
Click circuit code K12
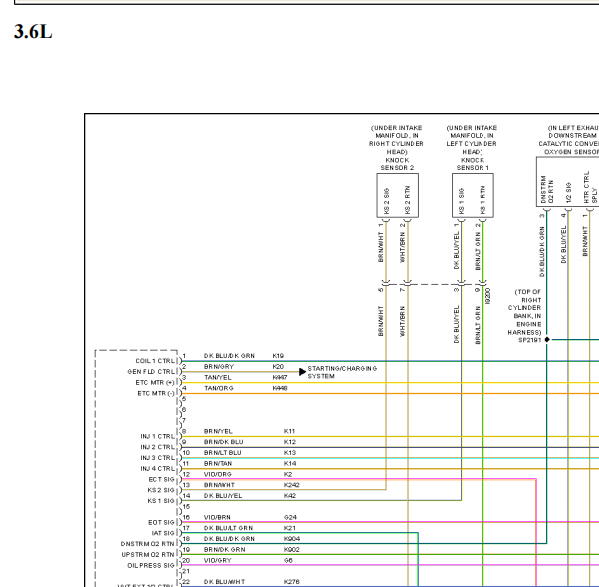click(x=290, y=442)
